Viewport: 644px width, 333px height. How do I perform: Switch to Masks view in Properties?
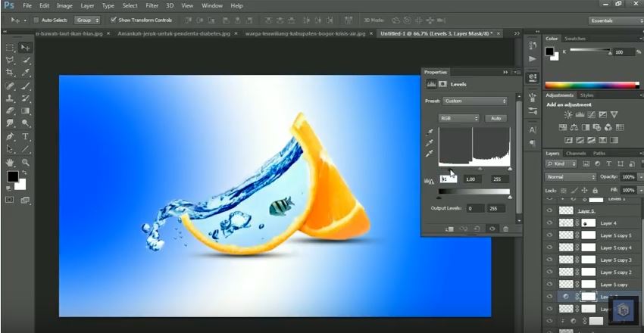point(442,84)
